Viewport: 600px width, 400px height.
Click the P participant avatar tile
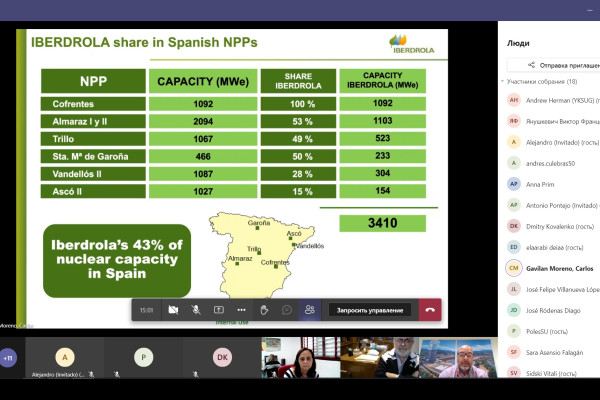(144, 357)
